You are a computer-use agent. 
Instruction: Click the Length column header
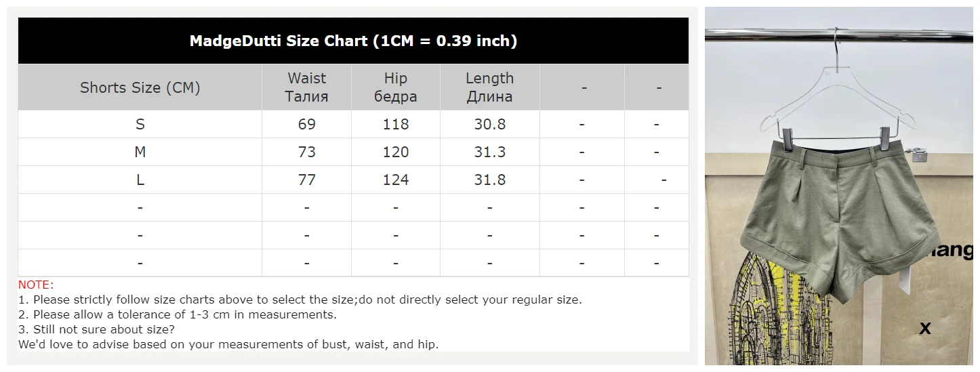coord(489,87)
